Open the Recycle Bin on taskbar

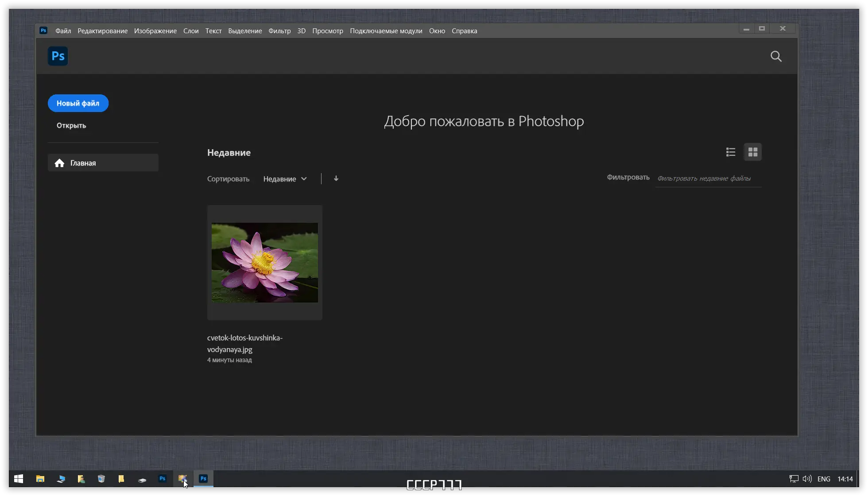[x=101, y=479]
